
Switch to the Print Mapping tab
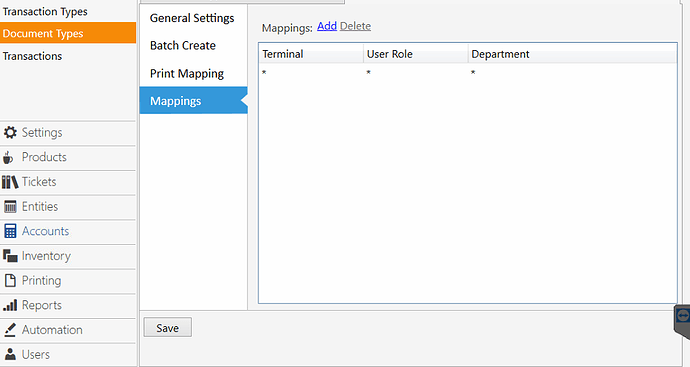(x=193, y=73)
